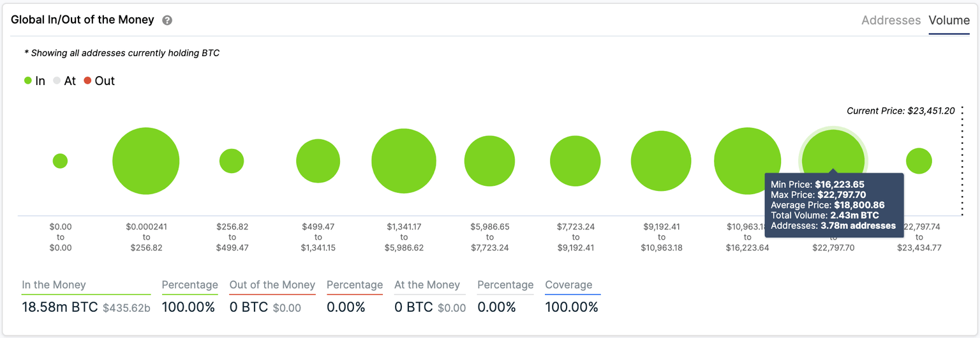Click the bubble for $0.000241 to $256.82
The image size is (980, 338).
coord(145,161)
